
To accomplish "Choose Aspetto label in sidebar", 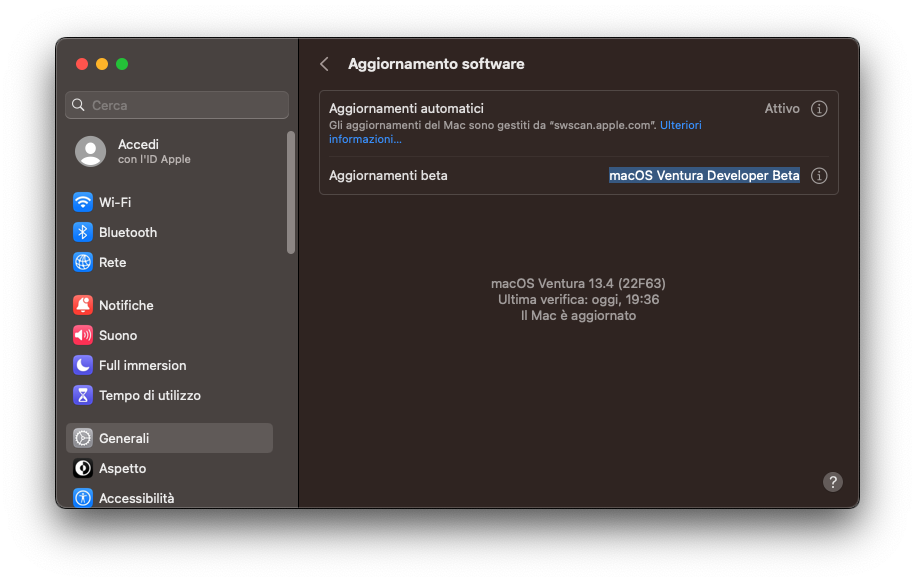I will point(123,469).
